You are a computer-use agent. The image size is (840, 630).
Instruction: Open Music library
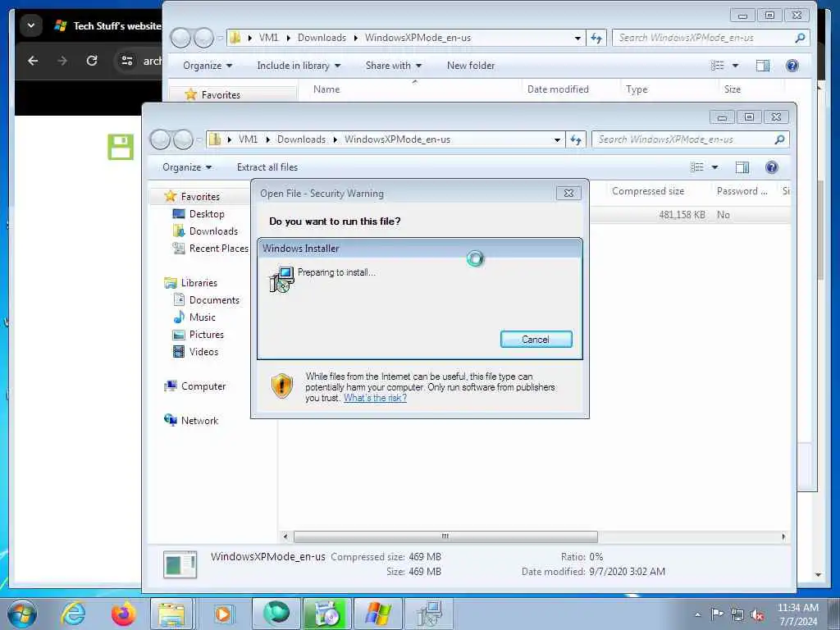point(202,317)
